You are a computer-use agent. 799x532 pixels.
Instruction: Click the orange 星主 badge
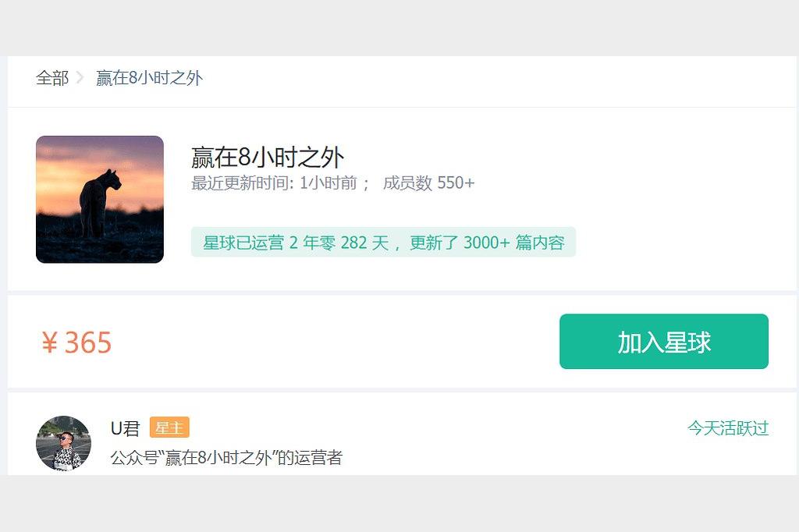pos(169,427)
